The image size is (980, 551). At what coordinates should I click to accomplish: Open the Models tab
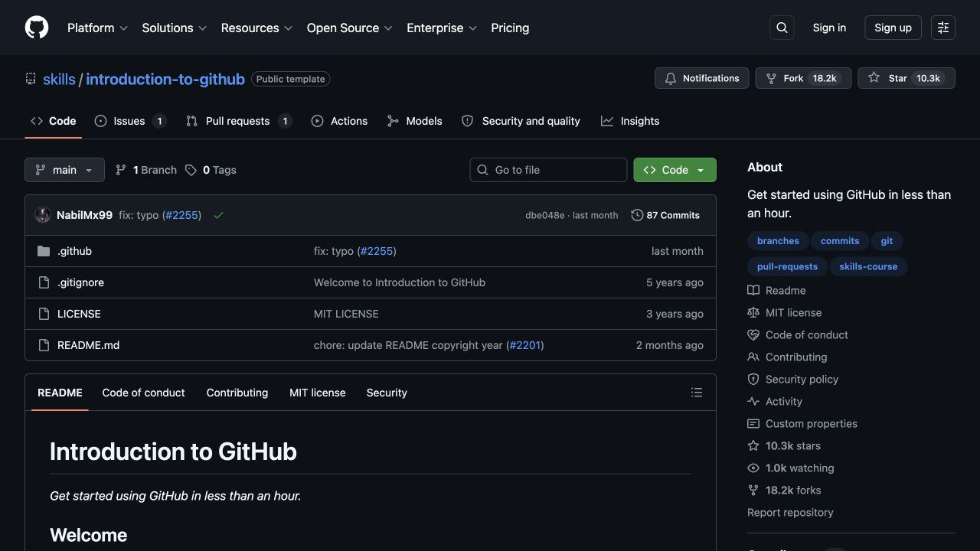pos(414,121)
